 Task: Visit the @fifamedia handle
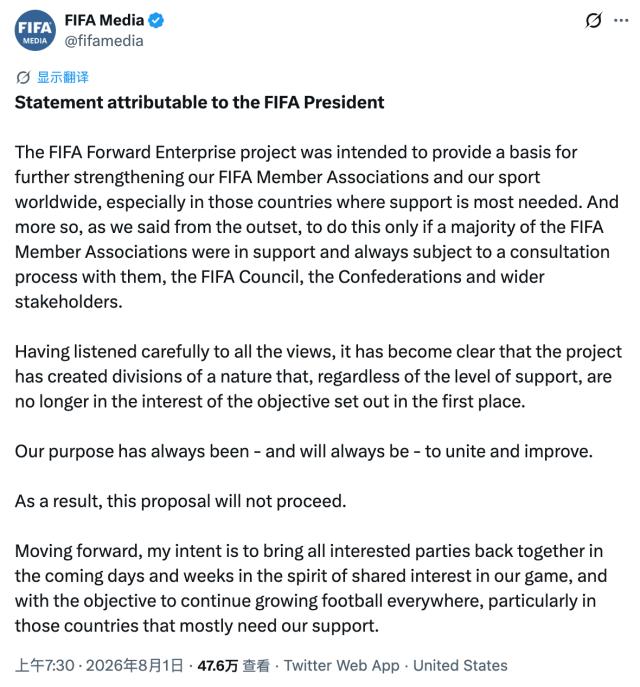[x=104, y=41]
